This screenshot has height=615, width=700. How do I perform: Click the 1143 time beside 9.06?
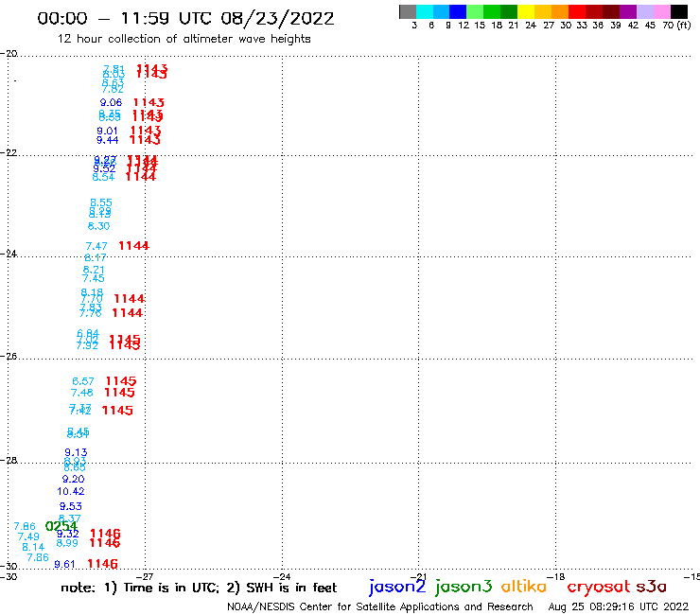(149, 103)
